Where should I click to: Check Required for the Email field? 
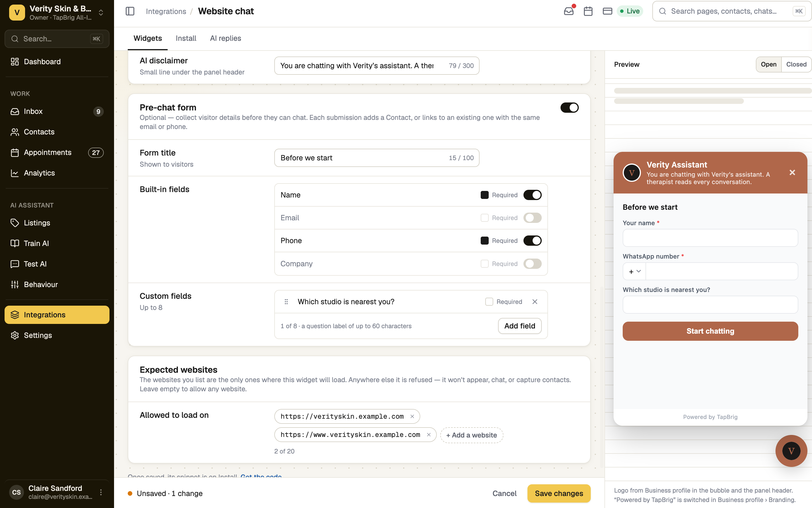484,218
